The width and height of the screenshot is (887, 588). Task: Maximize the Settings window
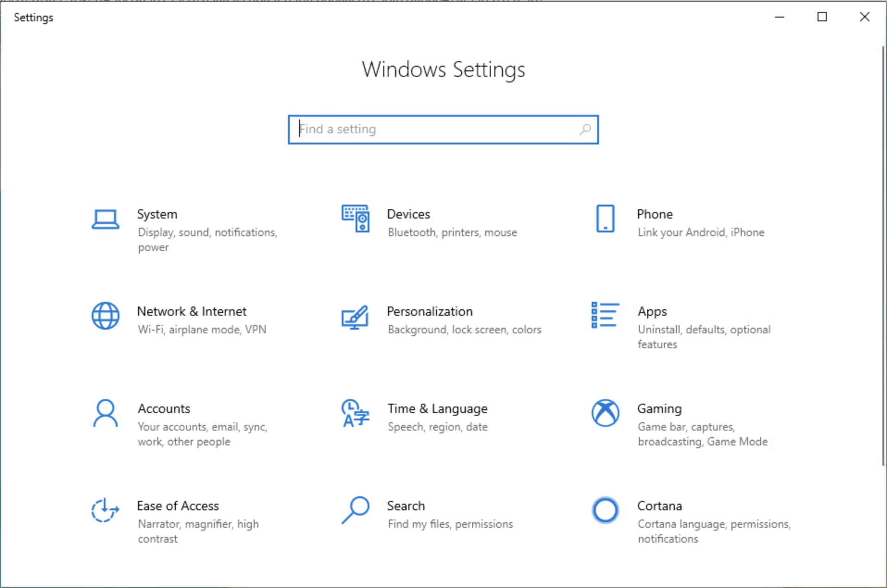822,17
